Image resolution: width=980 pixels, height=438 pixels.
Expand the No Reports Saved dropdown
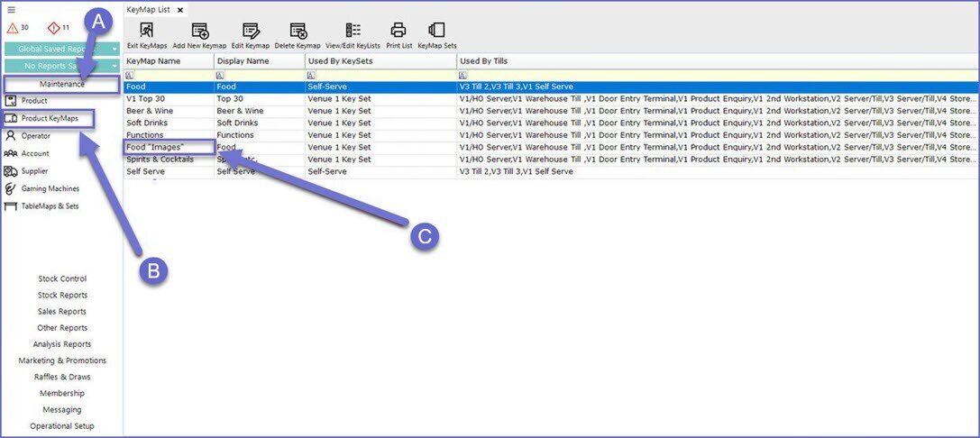tap(114, 66)
